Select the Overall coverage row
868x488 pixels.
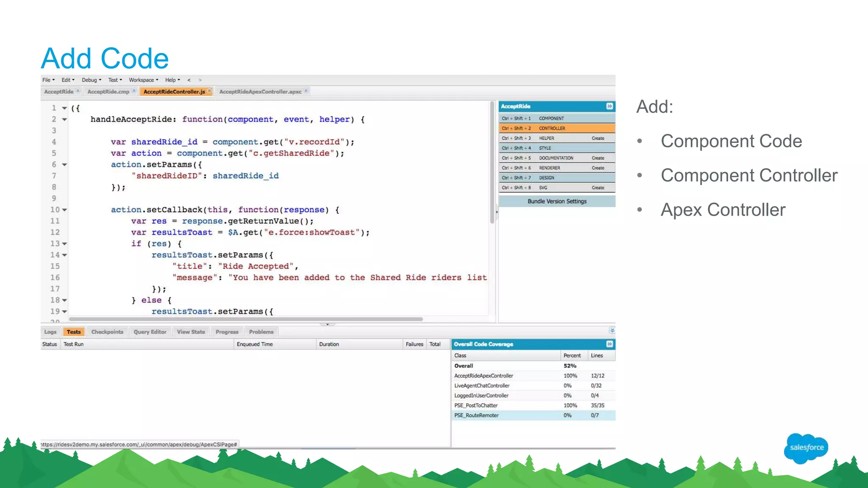[x=534, y=366]
